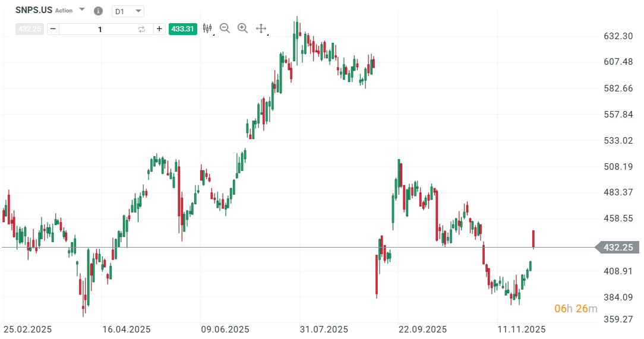Viewport: 644px width, 339px height.
Task: Open the chart type candlestick icon
Action: 207,28
